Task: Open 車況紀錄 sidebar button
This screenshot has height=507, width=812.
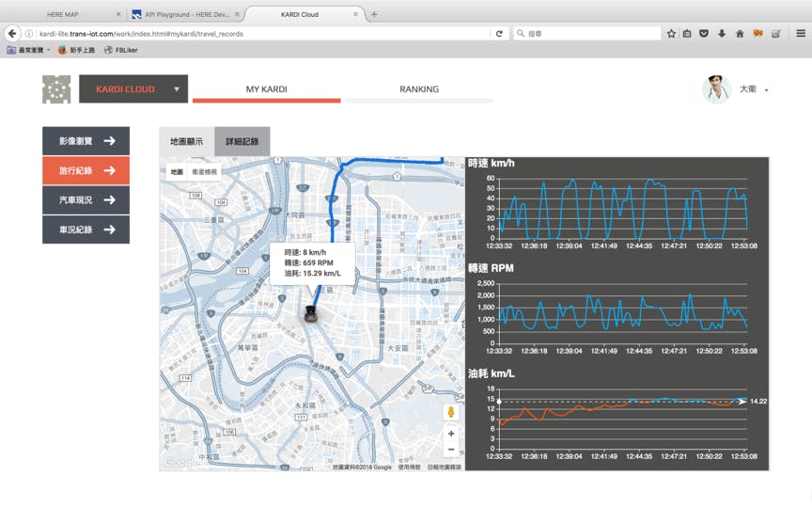Action: point(86,230)
